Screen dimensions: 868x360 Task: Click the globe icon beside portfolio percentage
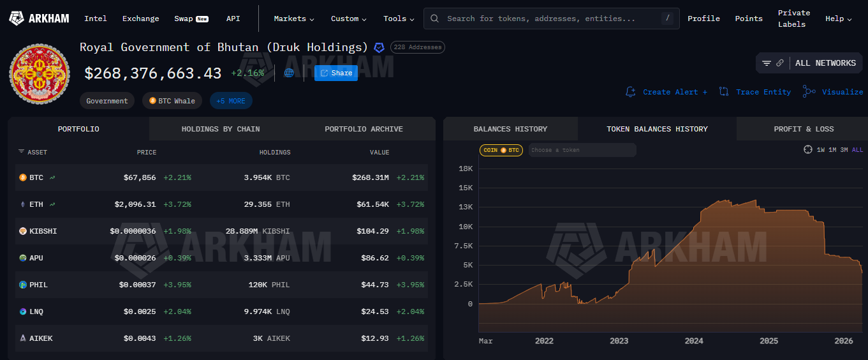pos(289,73)
